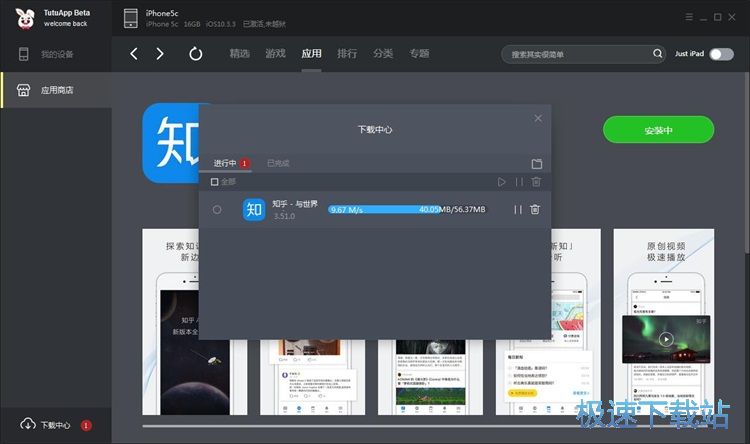This screenshot has width=750, height=444.
Task: Select the 知乎 download row radio
Action: click(x=217, y=210)
